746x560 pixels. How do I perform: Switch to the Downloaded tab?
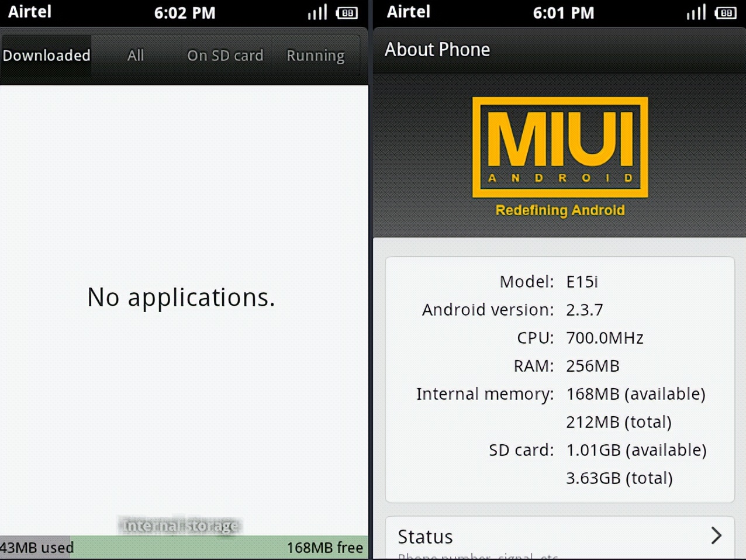(x=46, y=56)
